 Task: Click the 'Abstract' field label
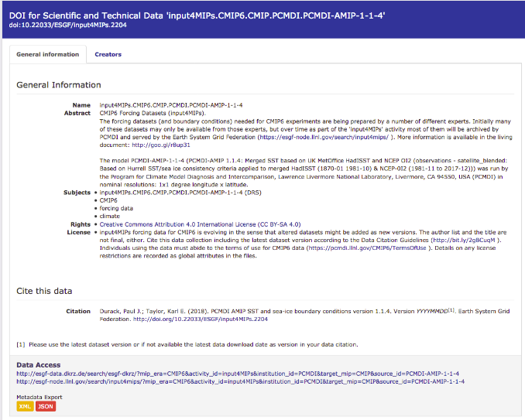77,113
